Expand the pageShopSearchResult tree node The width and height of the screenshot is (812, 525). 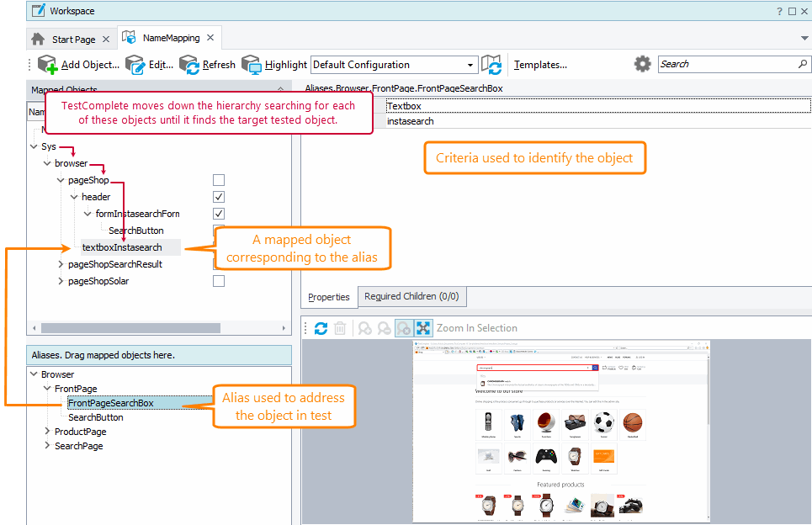point(60,264)
